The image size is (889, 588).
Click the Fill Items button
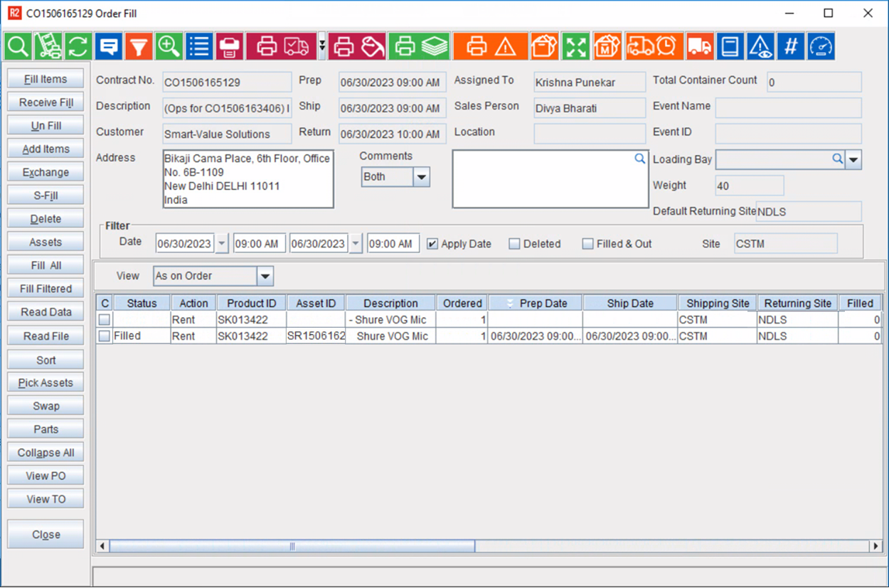point(45,78)
